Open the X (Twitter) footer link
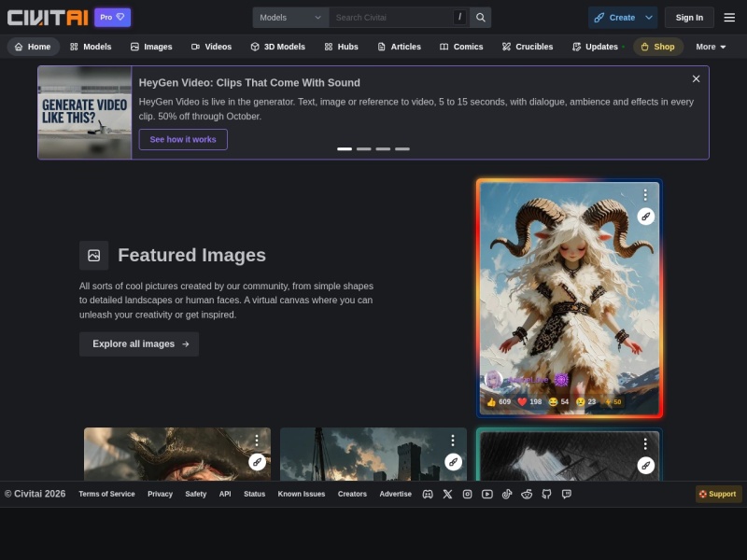The image size is (747, 560). coord(447,495)
